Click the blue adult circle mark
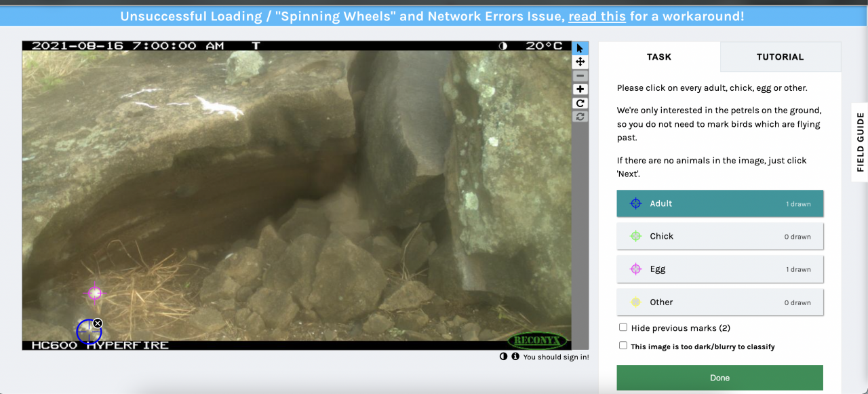The width and height of the screenshot is (868, 394). pyautogui.click(x=89, y=332)
